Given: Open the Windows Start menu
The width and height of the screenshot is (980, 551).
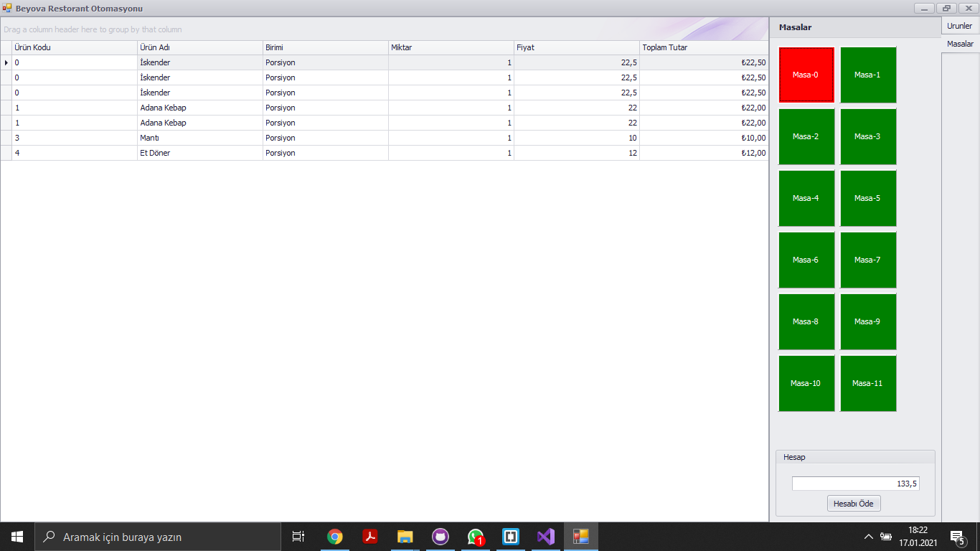Looking at the screenshot, I should [x=17, y=537].
